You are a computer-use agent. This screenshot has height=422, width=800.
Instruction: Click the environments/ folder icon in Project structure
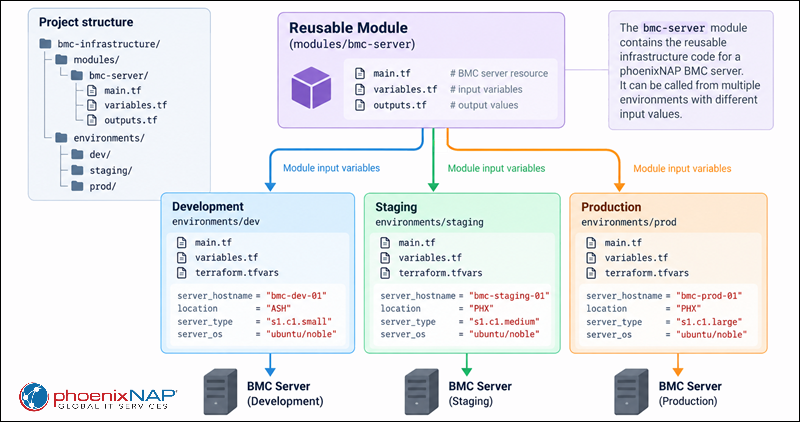click(x=62, y=138)
